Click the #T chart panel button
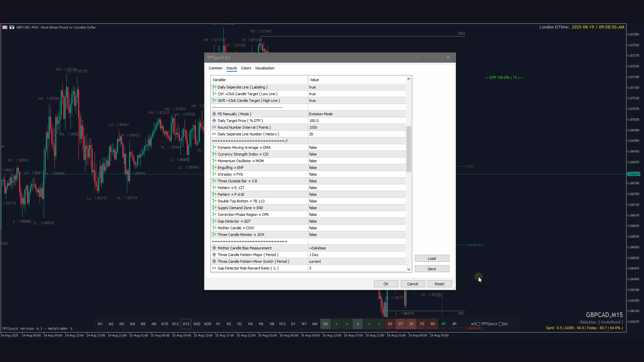The height and width of the screenshot is (362, 644). pos(443,324)
